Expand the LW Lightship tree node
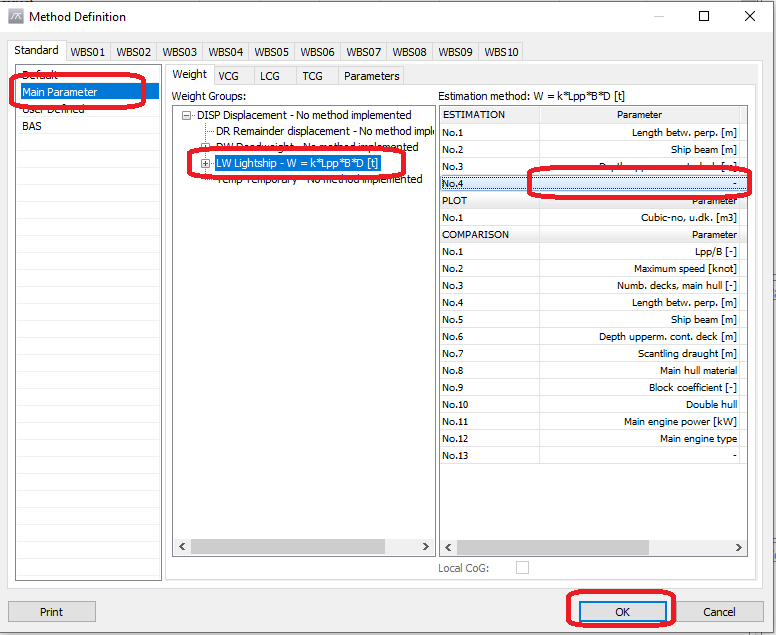This screenshot has height=635, width=776. point(206,163)
